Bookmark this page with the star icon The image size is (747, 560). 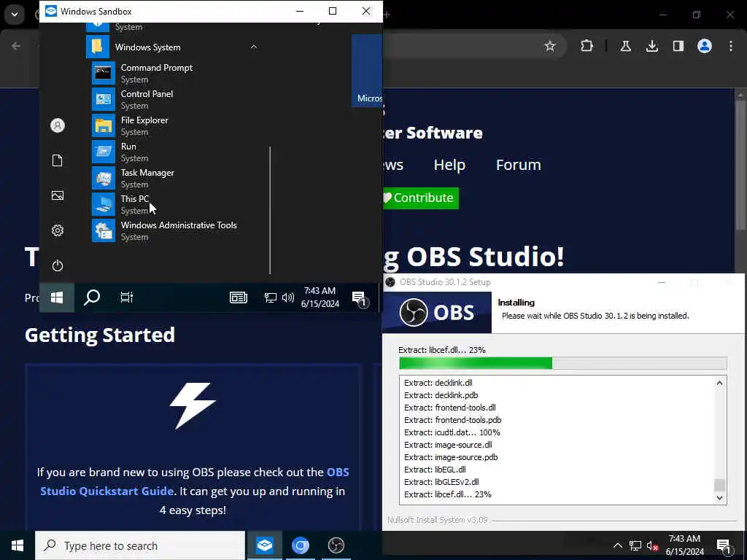[550, 46]
